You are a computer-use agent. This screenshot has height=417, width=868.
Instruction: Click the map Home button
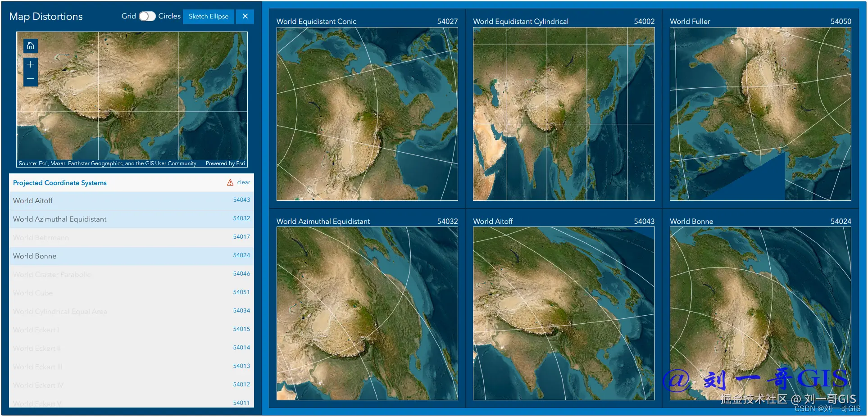[31, 45]
